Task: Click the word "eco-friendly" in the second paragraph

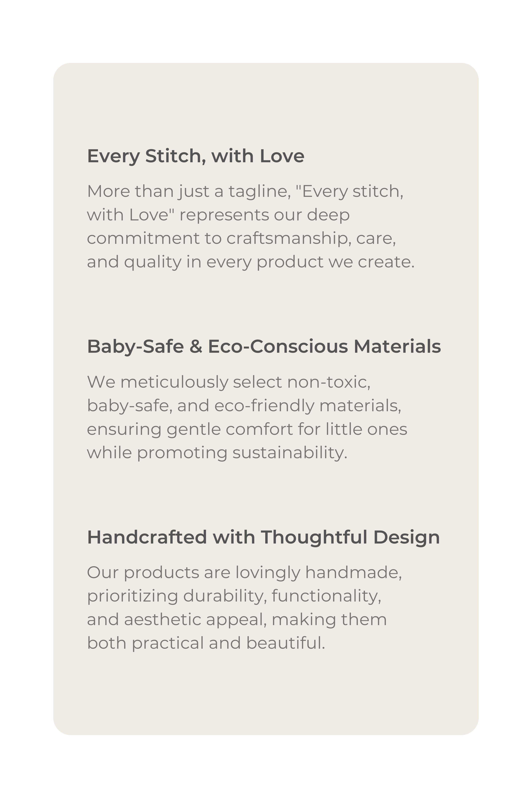Action: tap(264, 406)
